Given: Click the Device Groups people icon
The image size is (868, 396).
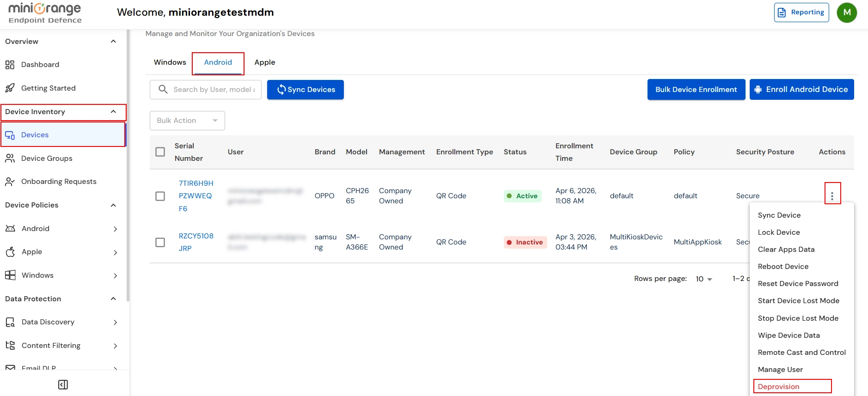Looking at the screenshot, I should click(x=10, y=158).
